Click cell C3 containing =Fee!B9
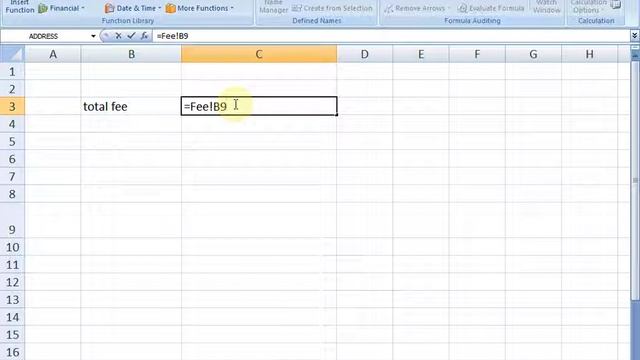 point(259,106)
